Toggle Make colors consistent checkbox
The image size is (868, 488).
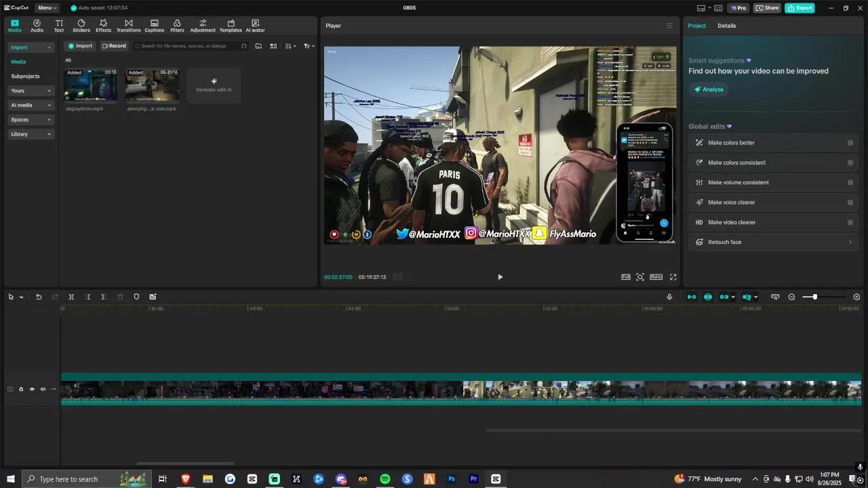[x=850, y=163]
